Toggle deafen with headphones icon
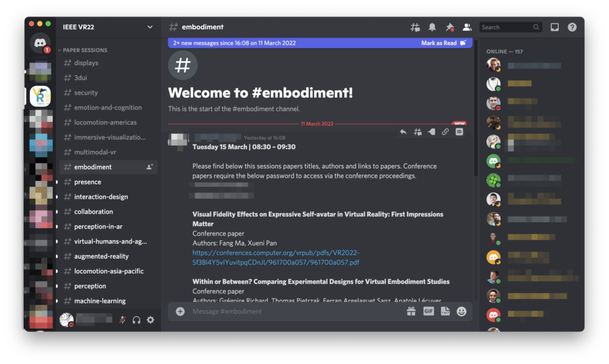 [136, 320]
